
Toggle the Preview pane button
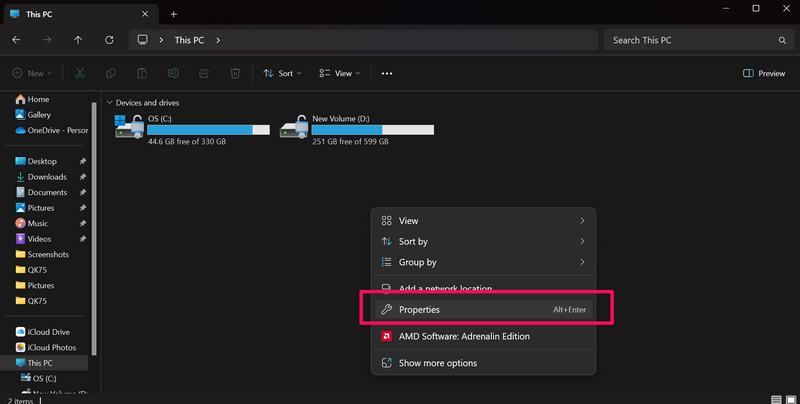tap(764, 73)
